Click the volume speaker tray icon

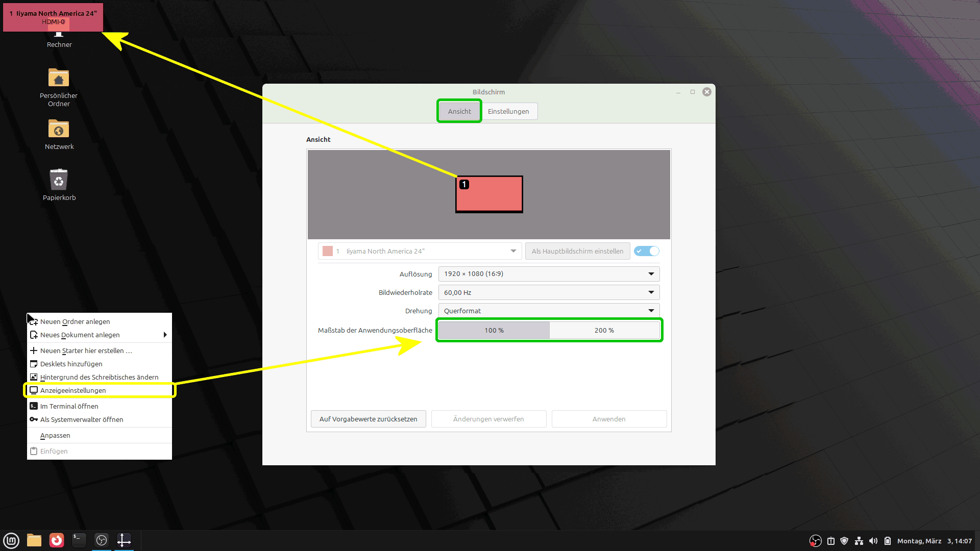pyautogui.click(x=873, y=541)
